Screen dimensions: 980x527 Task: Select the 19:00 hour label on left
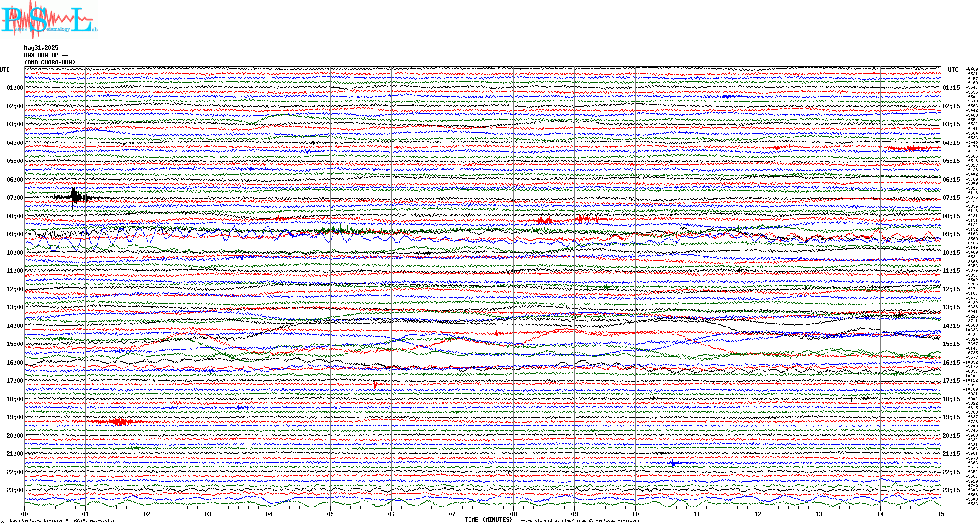coord(15,417)
